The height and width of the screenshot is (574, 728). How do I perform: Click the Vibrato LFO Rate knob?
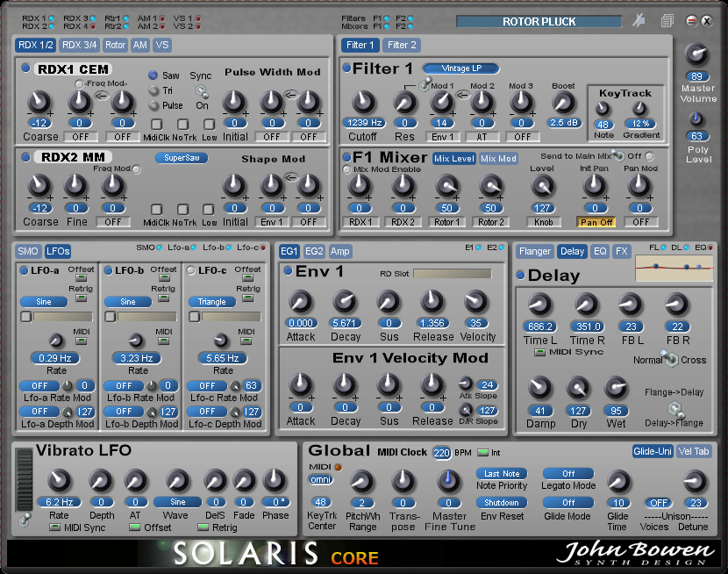tap(59, 481)
